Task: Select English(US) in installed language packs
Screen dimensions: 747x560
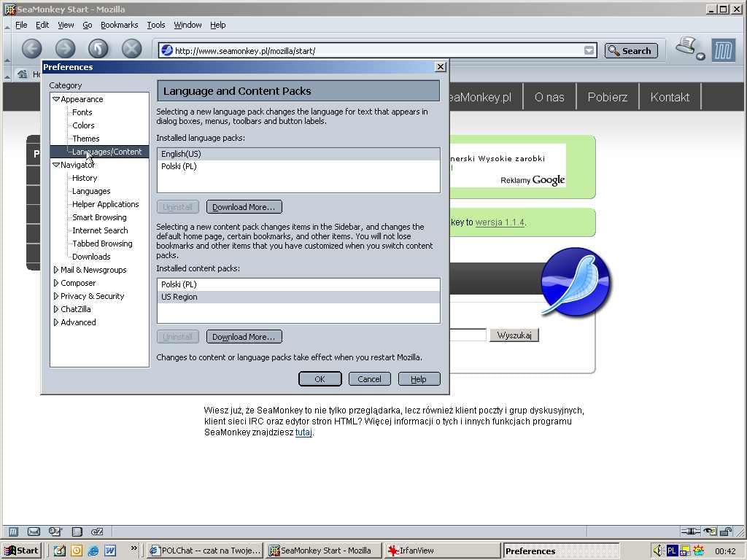Action: tap(298, 154)
